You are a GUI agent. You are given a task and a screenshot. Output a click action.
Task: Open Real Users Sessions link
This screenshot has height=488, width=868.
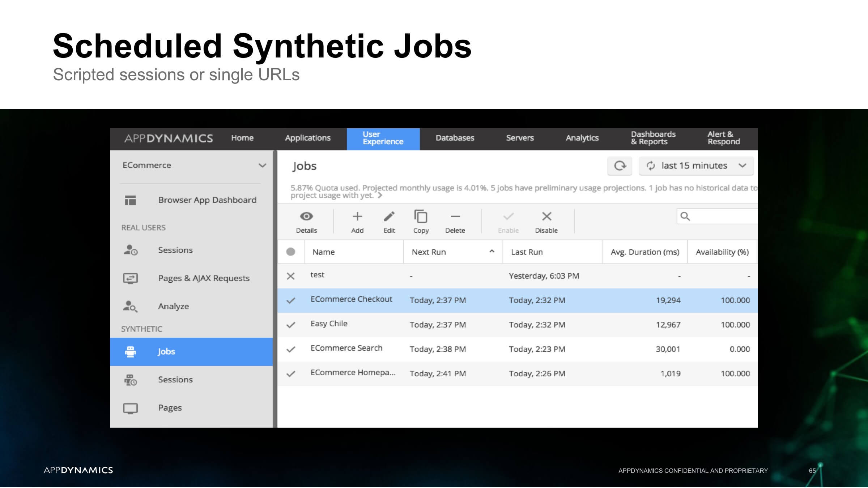click(175, 250)
